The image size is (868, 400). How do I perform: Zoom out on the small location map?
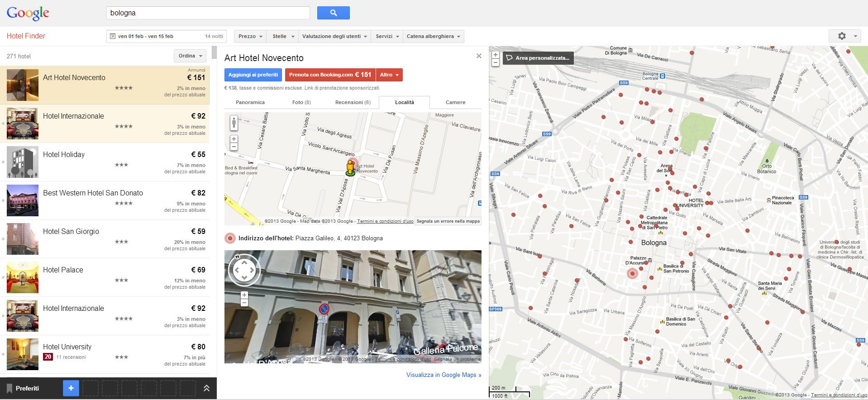point(234,147)
